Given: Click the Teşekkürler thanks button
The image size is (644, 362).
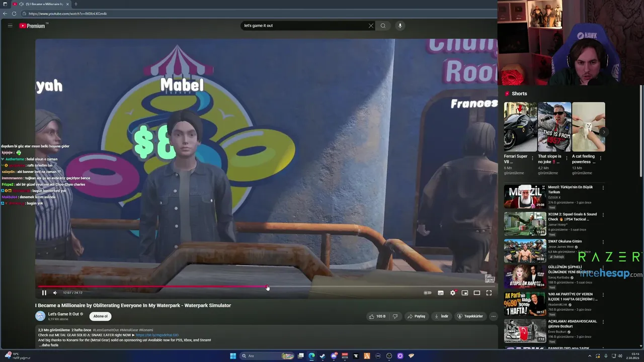Looking at the screenshot, I should tap(470, 316).
